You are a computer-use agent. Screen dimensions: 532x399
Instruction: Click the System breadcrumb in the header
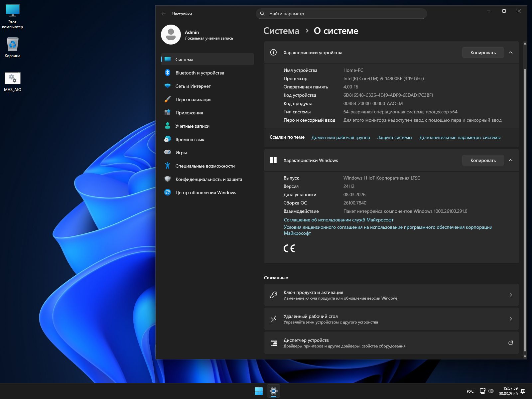tap(281, 31)
